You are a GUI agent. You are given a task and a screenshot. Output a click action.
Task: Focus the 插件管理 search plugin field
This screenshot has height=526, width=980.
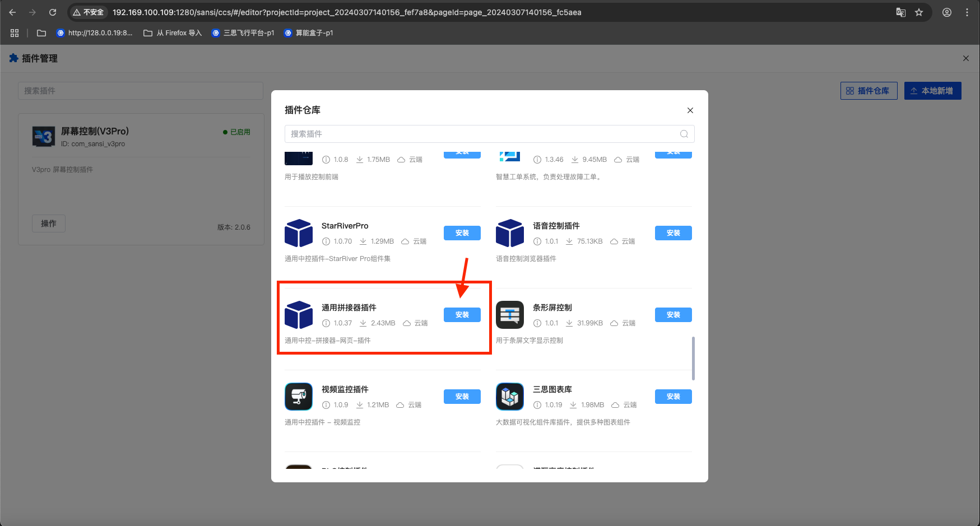[141, 91]
